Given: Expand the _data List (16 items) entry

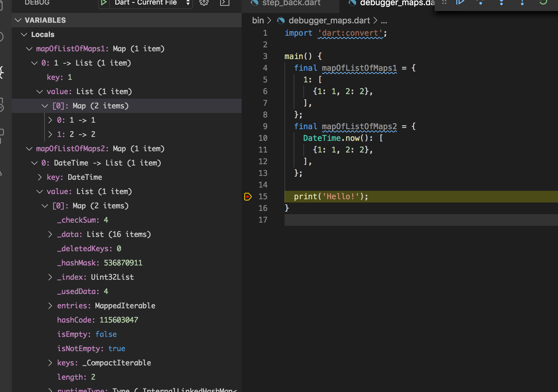Looking at the screenshot, I should point(50,234).
